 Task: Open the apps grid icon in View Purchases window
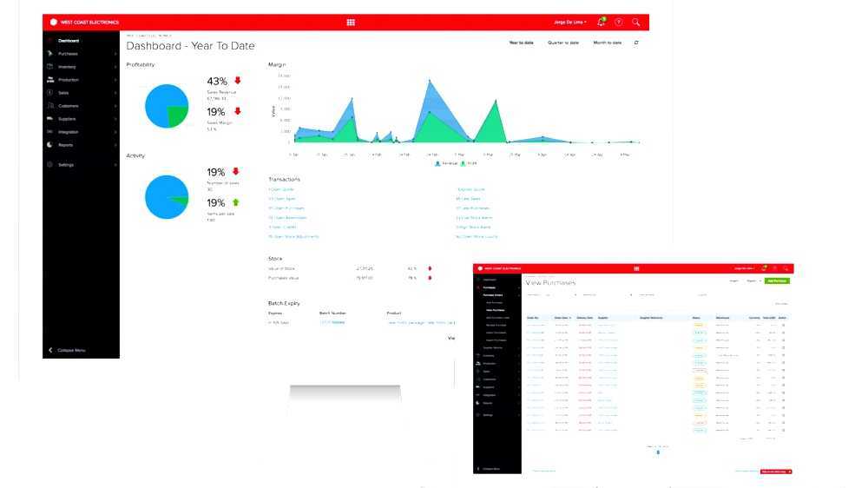click(x=636, y=268)
